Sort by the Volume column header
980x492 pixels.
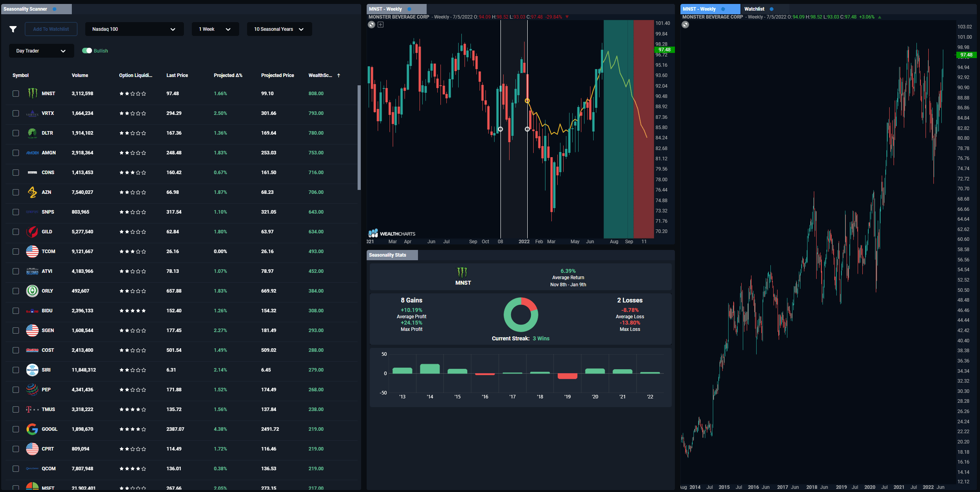click(80, 75)
